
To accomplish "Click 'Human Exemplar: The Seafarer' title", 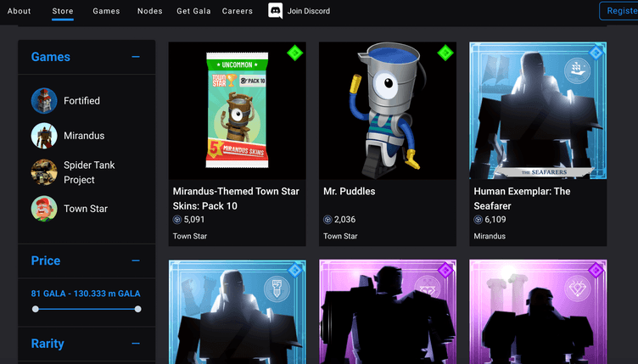I will (522, 199).
